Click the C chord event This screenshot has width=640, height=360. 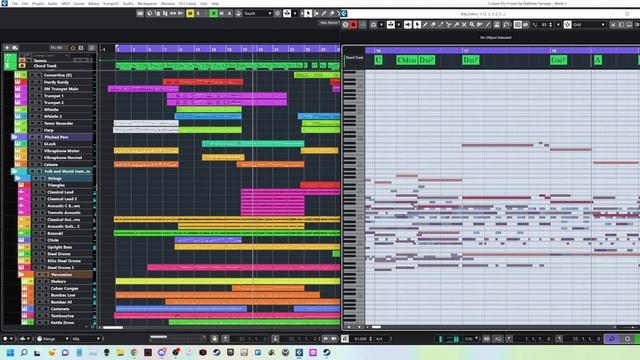378,60
